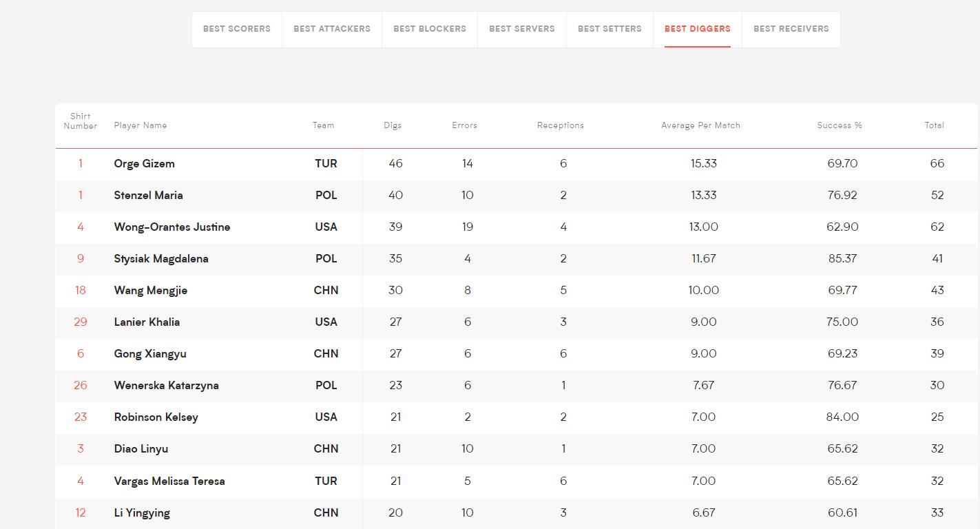Open the Best Receivers tab
Image resolution: width=980 pixels, height=529 pixels.
(x=791, y=29)
